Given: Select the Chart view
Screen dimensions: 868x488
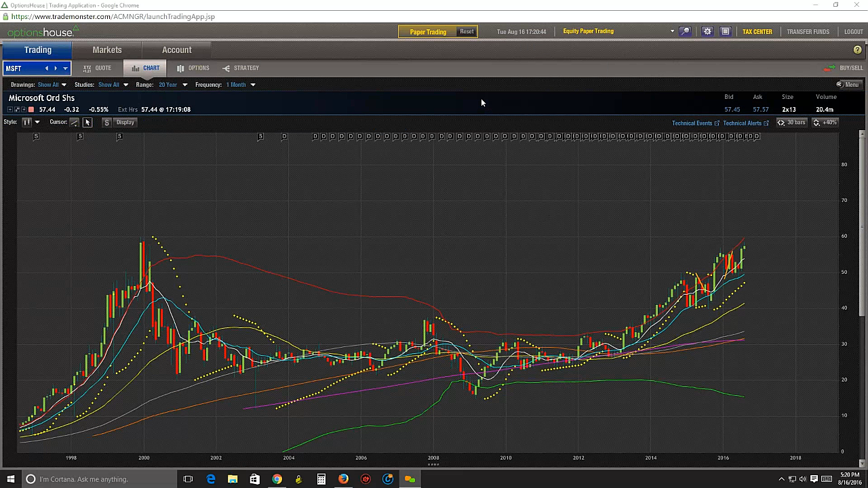Looking at the screenshot, I should click(x=145, y=68).
